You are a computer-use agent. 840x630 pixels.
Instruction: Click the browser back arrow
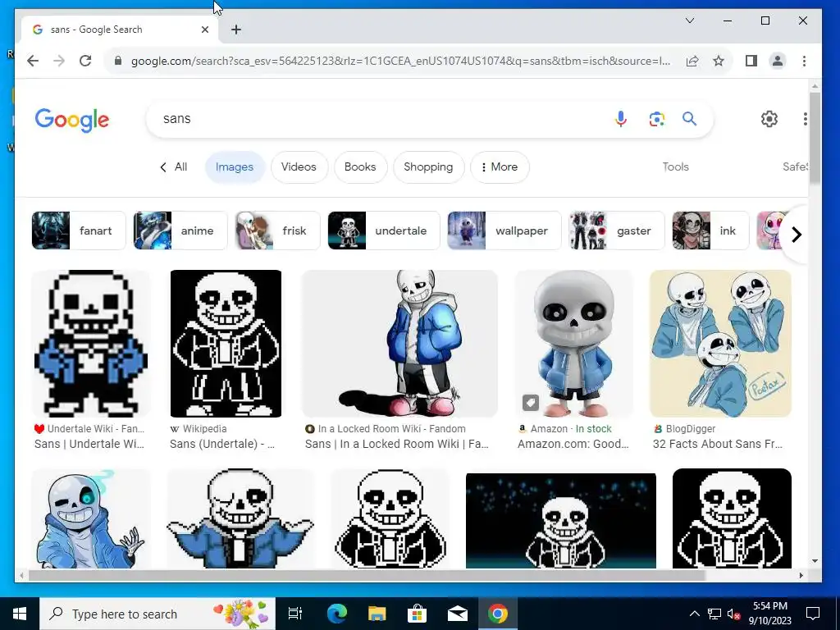33,61
